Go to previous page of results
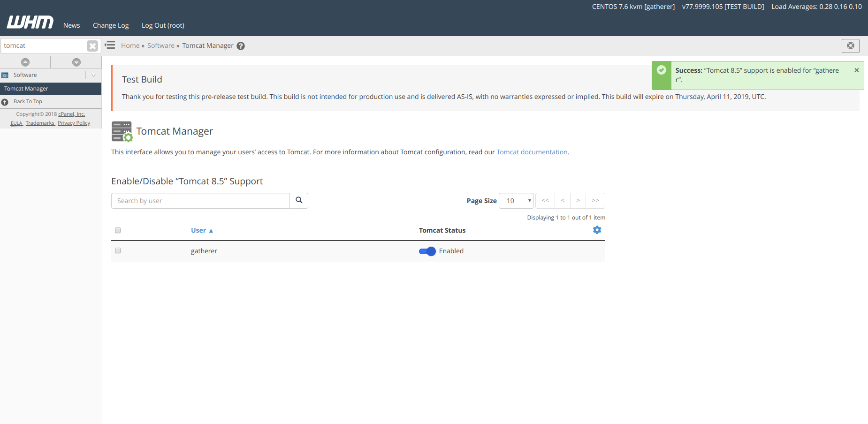868x424 pixels. [563, 201]
